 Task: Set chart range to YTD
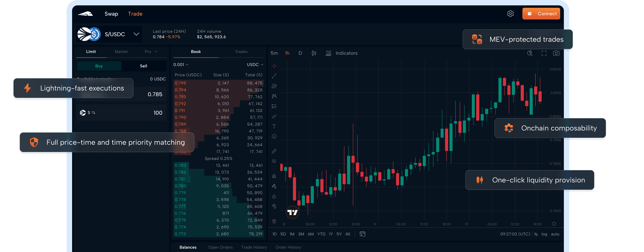point(321,234)
